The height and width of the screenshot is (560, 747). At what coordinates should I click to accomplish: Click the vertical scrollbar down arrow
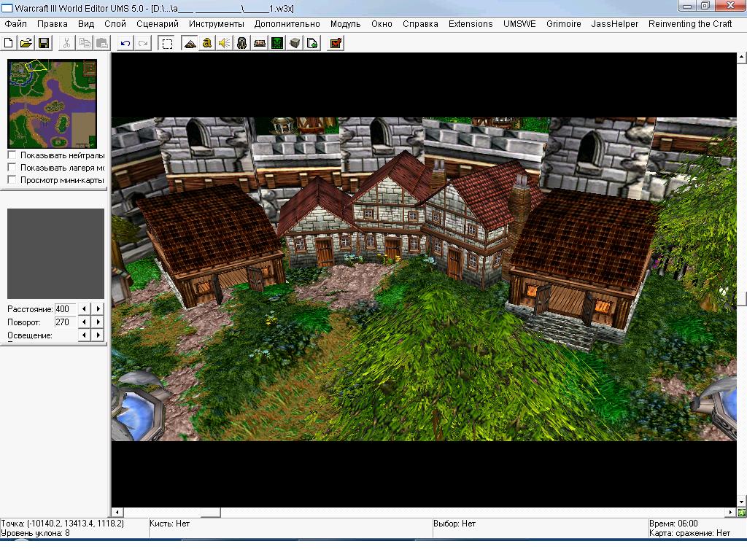point(742,502)
